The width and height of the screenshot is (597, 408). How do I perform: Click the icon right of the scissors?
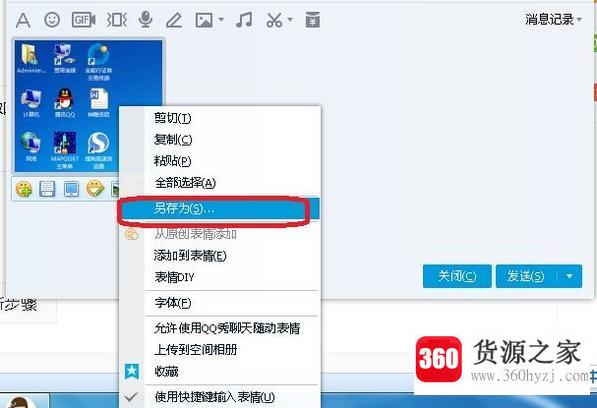[x=313, y=19]
